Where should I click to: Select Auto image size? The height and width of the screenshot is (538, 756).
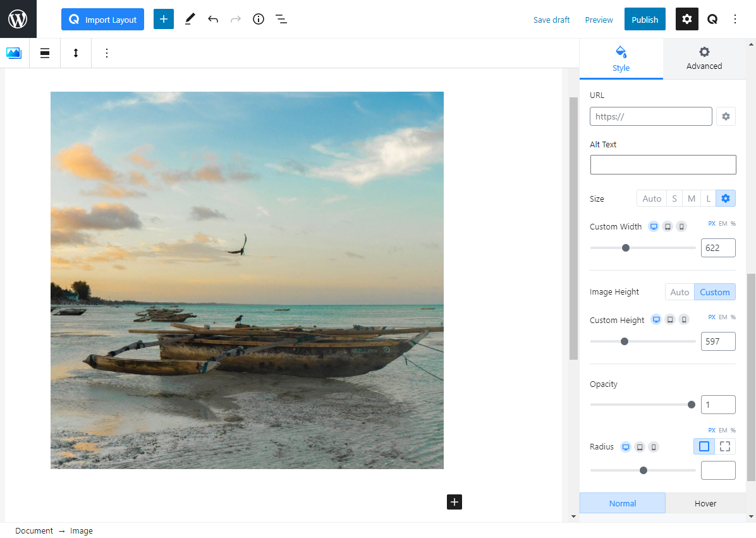click(651, 199)
